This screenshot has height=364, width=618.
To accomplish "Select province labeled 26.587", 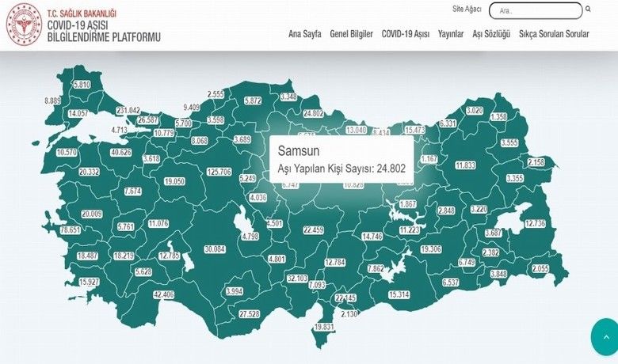I will point(148,119).
